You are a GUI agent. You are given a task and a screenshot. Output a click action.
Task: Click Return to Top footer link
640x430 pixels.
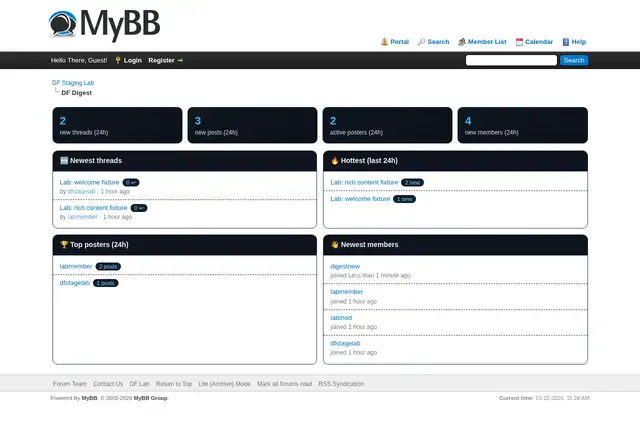pyautogui.click(x=174, y=384)
